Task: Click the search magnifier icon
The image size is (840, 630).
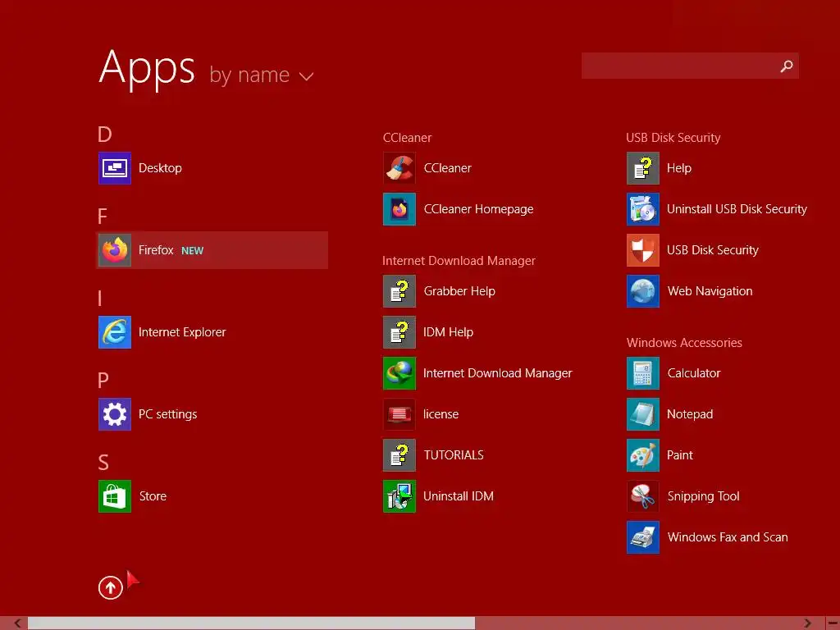Action: pos(787,66)
